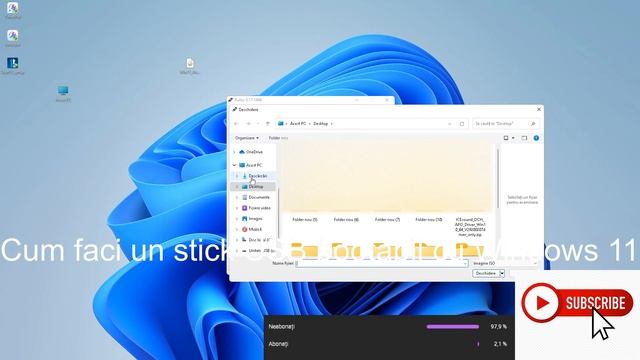Go back using the dialog's back arrow
Screen dimensions: 640x360
coord(236,124)
